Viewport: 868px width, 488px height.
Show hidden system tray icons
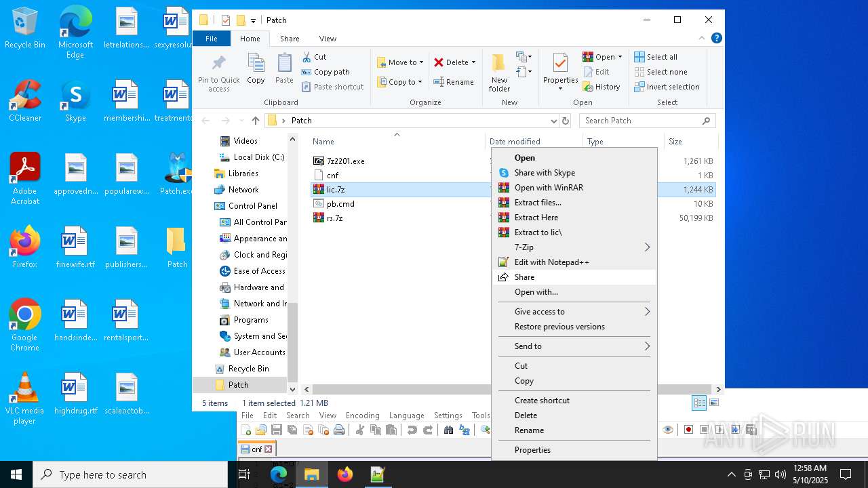pyautogui.click(x=731, y=474)
